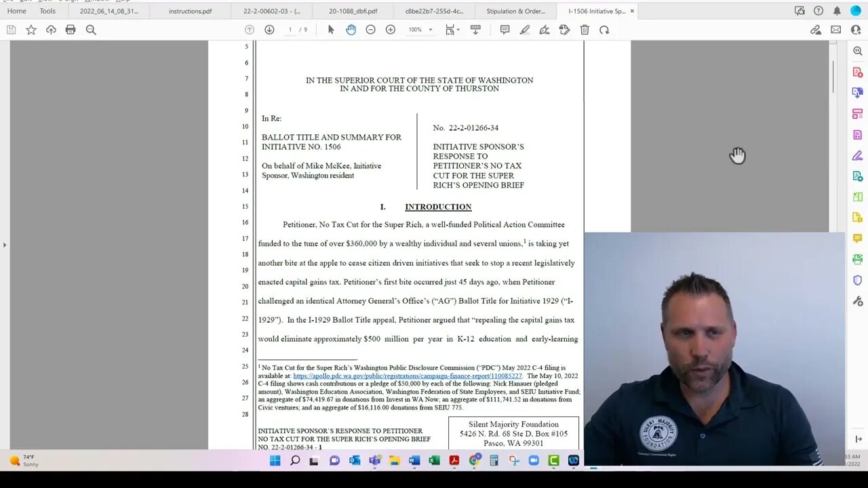Open Chrome from the taskbar
Screen dimensions: 868x488
click(x=474, y=461)
